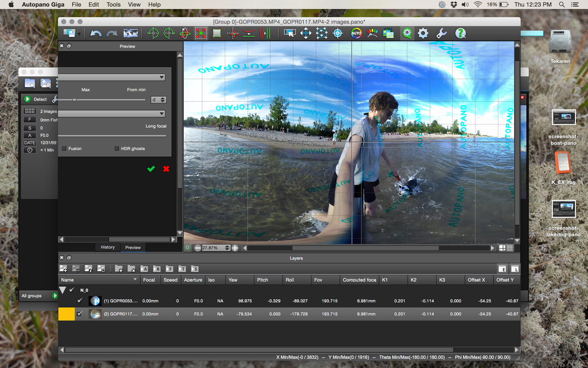Click the image info icon in Layers
588x368 pixels.
coord(88,269)
